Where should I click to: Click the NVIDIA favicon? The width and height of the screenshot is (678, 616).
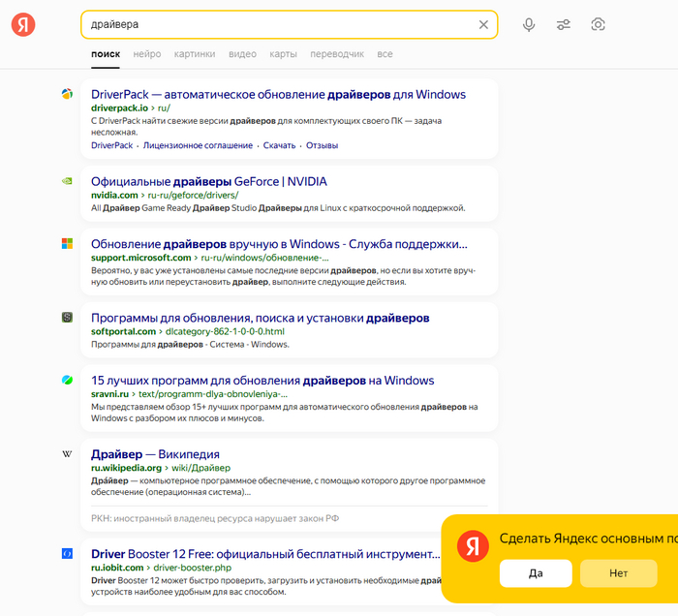pyautogui.click(x=67, y=181)
